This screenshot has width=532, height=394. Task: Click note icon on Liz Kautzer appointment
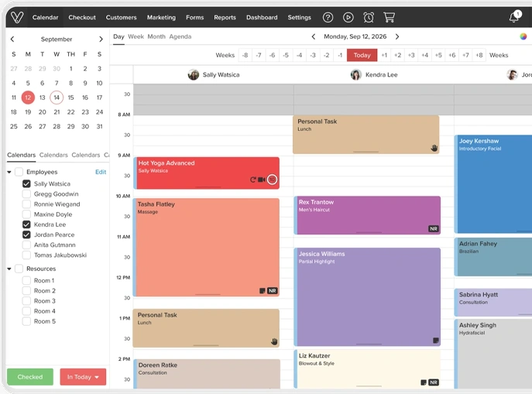point(424,382)
